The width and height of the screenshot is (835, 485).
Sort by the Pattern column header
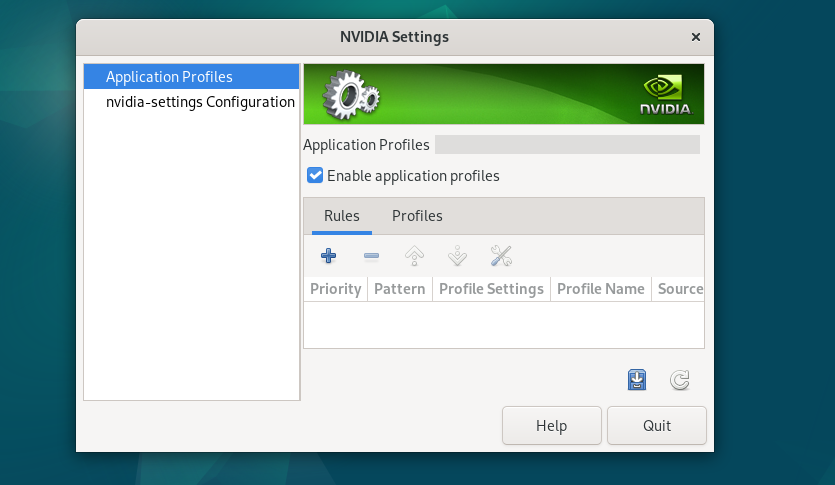[400, 289]
